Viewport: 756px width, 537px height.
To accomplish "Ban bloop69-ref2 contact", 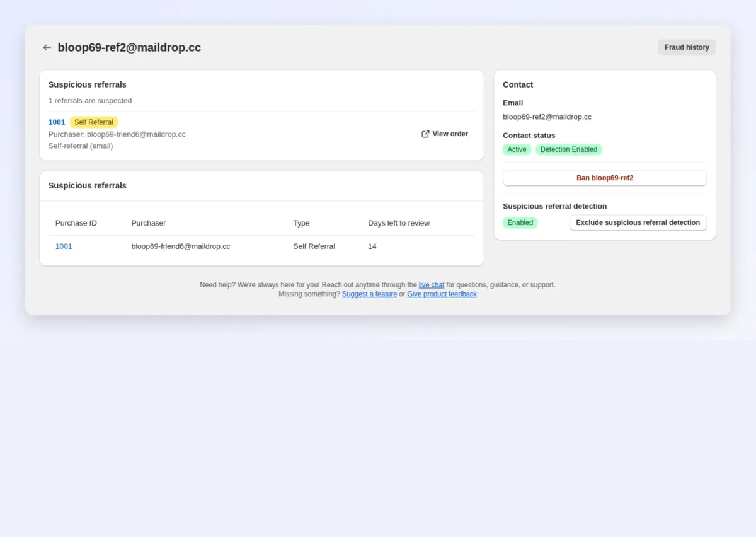I will (x=605, y=178).
